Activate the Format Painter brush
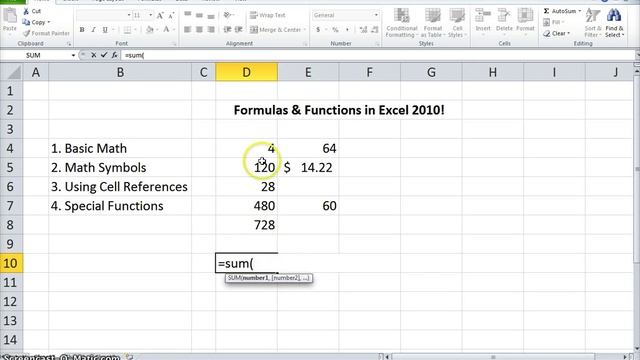This screenshot has width=640, height=360. pos(46,33)
